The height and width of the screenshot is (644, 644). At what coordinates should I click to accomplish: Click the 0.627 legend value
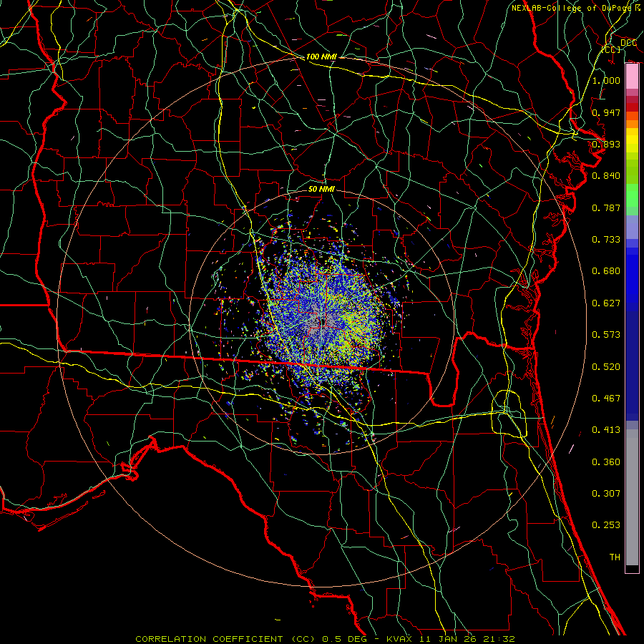pos(606,303)
